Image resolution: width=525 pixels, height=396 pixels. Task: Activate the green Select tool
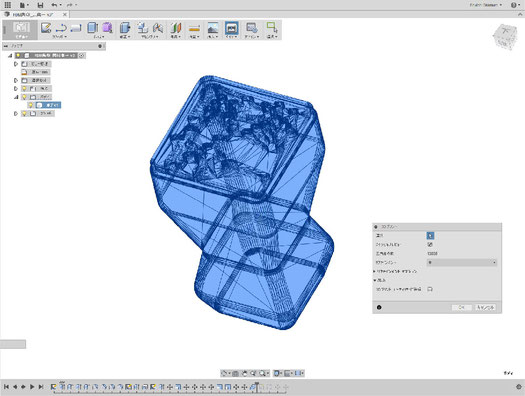point(272,27)
